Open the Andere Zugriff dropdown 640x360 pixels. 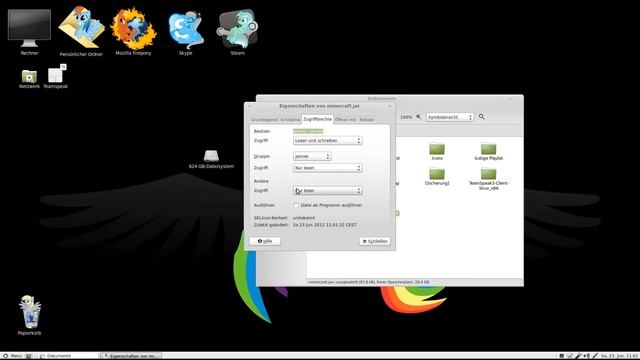point(327,191)
